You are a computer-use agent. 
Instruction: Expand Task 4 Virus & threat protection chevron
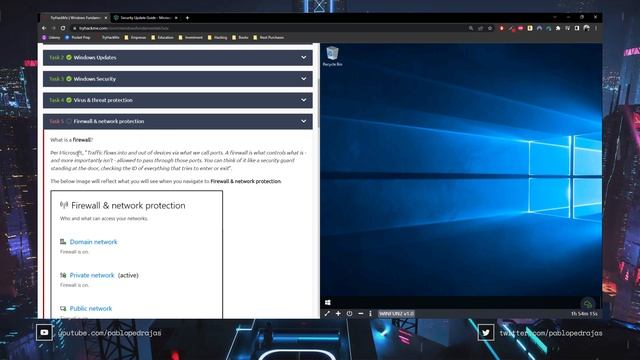tap(304, 100)
